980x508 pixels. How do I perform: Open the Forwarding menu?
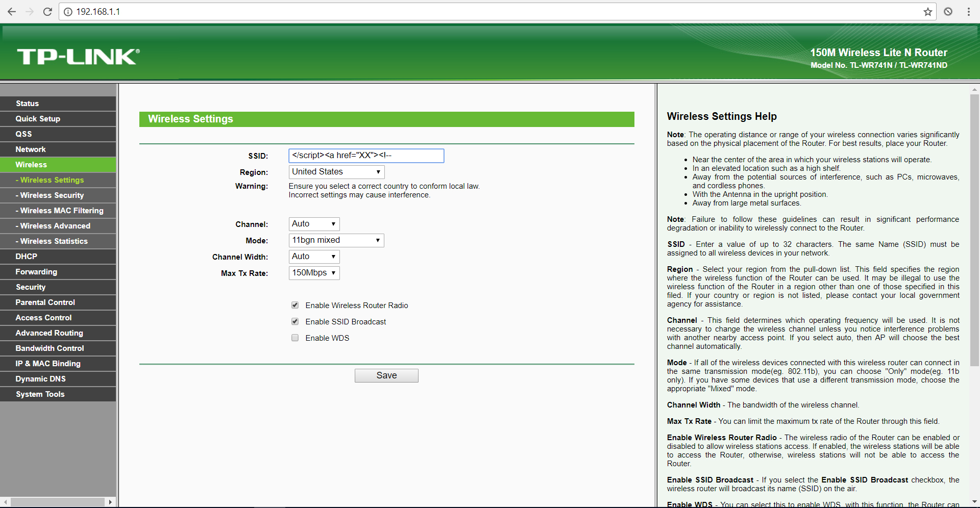(x=58, y=272)
